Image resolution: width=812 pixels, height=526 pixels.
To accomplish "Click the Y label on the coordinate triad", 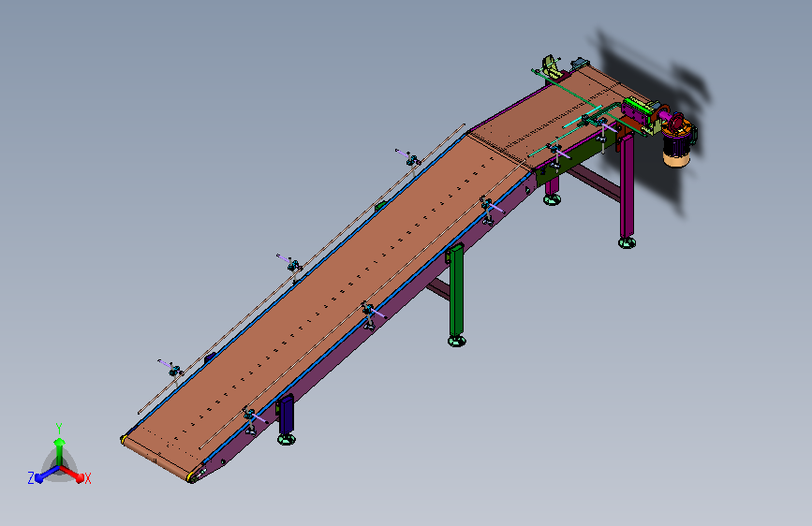I will (x=59, y=429).
